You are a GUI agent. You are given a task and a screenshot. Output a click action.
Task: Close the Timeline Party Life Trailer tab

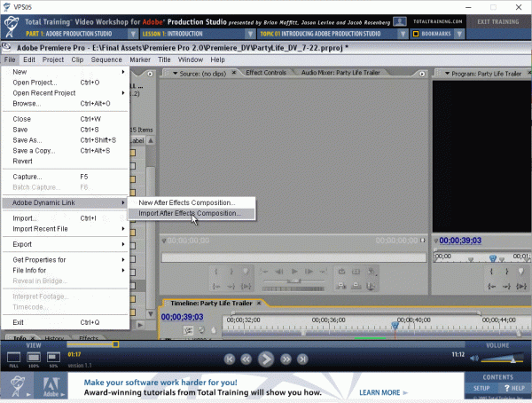coord(259,303)
